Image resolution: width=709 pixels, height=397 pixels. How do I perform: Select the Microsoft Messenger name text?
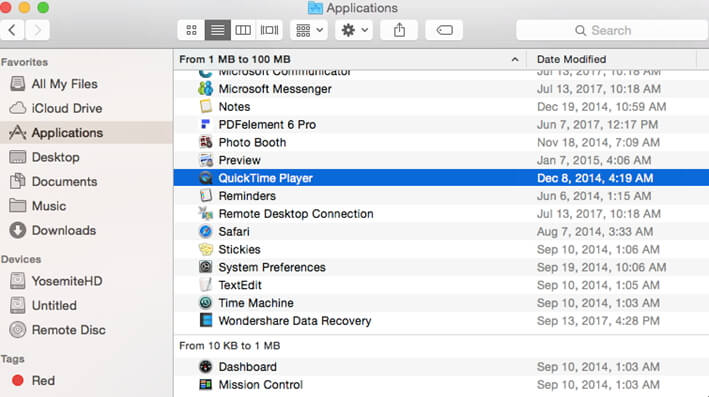(275, 89)
